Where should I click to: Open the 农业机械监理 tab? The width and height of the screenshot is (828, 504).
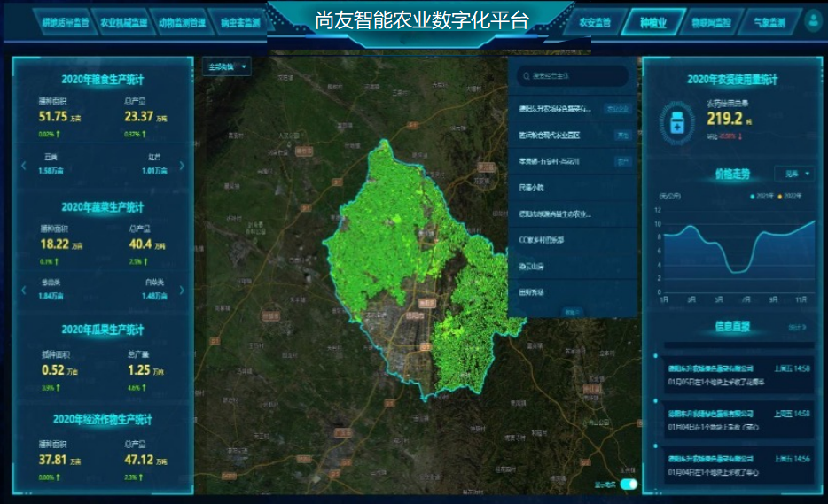coord(123,23)
